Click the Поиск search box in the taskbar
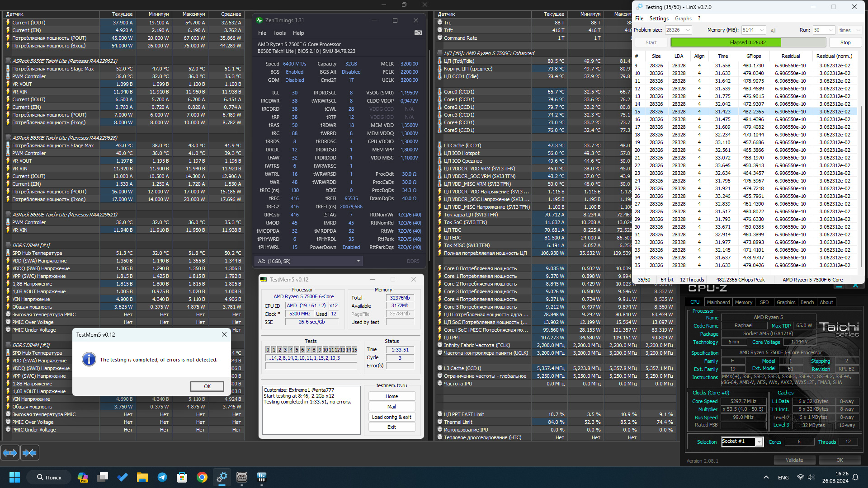 pos(49,477)
